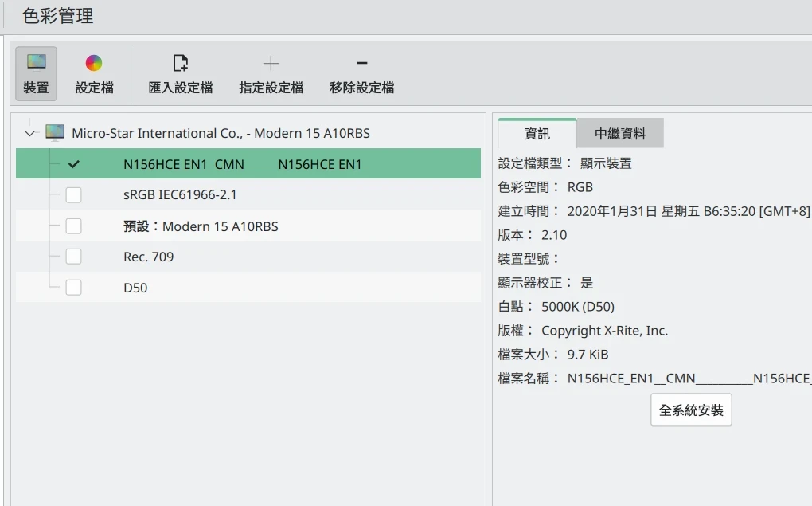Screen dimensions: 812x506
Task: Collapse the Micro-Star International device tree
Action: point(30,133)
